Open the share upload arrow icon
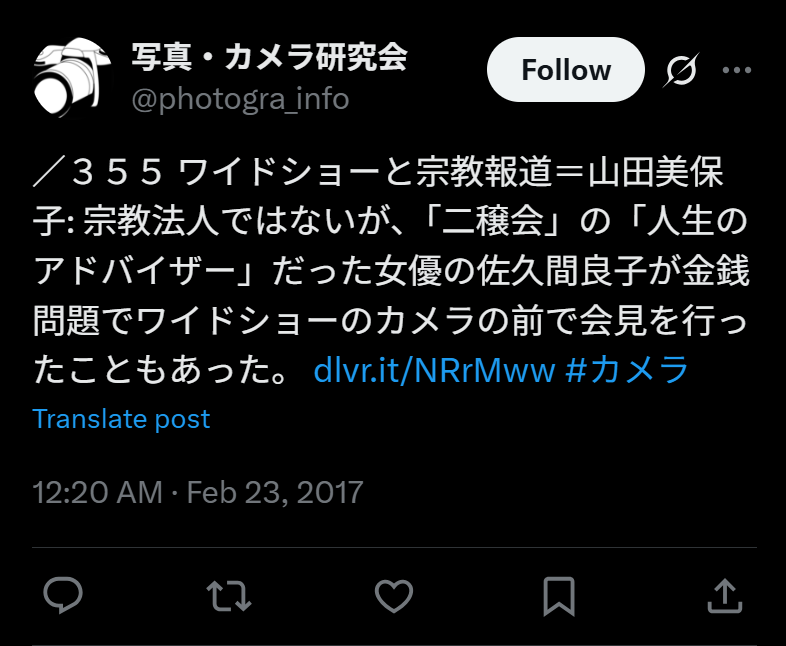The height and width of the screenshot is (646, 786). point(725,596)
